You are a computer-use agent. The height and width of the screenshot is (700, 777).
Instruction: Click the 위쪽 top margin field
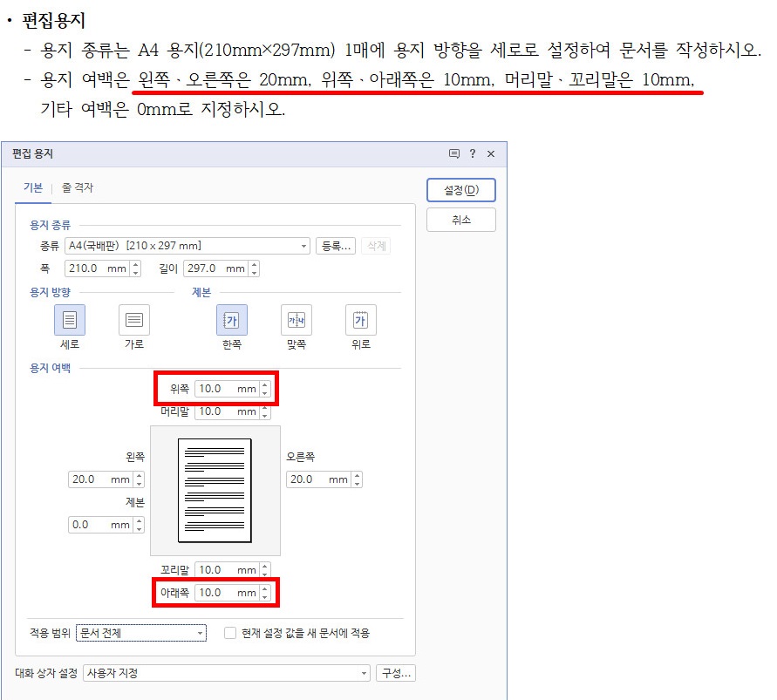pyautogui.click(x=228, y=389)
